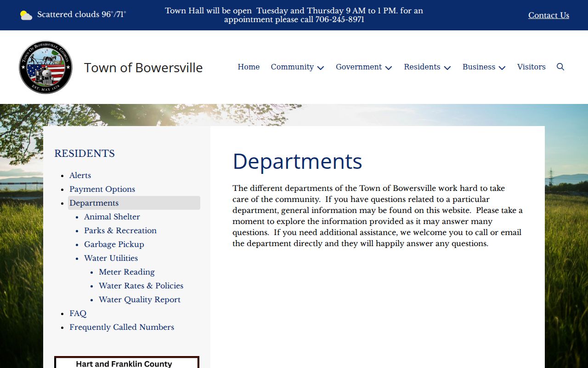Open the Garbage Pickup page
The width and height of the screenshot is (588, 368).
[x=114, y=244]
